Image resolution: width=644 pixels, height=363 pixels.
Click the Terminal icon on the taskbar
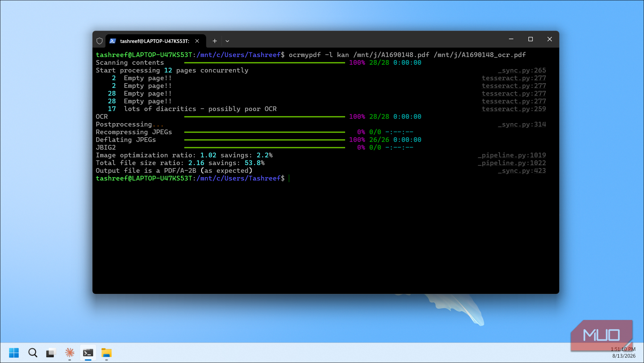88,353
